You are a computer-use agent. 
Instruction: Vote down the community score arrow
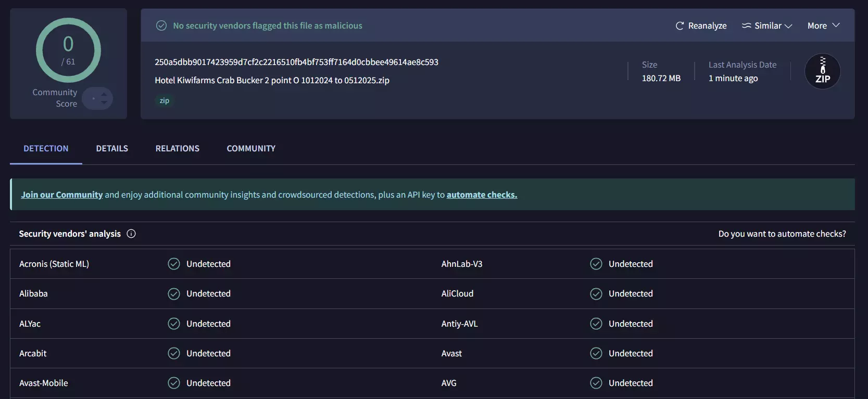104,102
